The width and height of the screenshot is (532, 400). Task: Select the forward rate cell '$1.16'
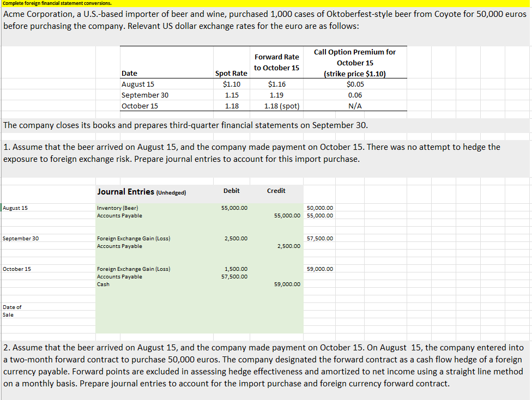point(277,84)
